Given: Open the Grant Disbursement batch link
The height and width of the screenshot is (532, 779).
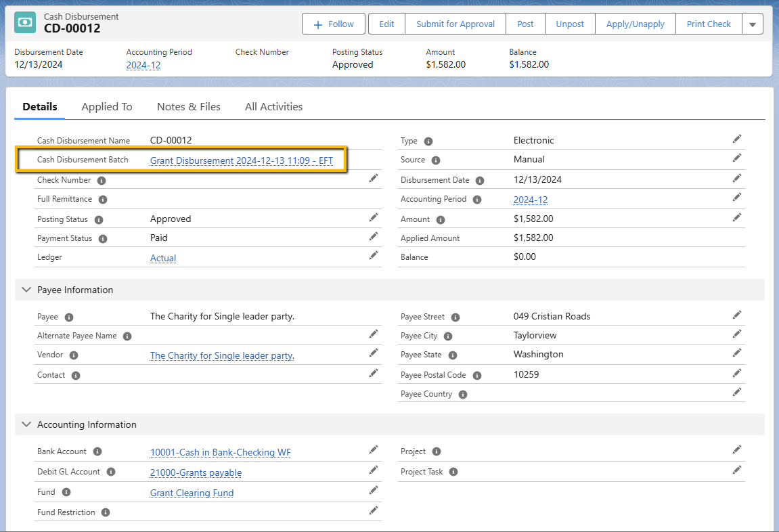Looking at the screenshot, I should pyautogui.click(x=242, y=160).
